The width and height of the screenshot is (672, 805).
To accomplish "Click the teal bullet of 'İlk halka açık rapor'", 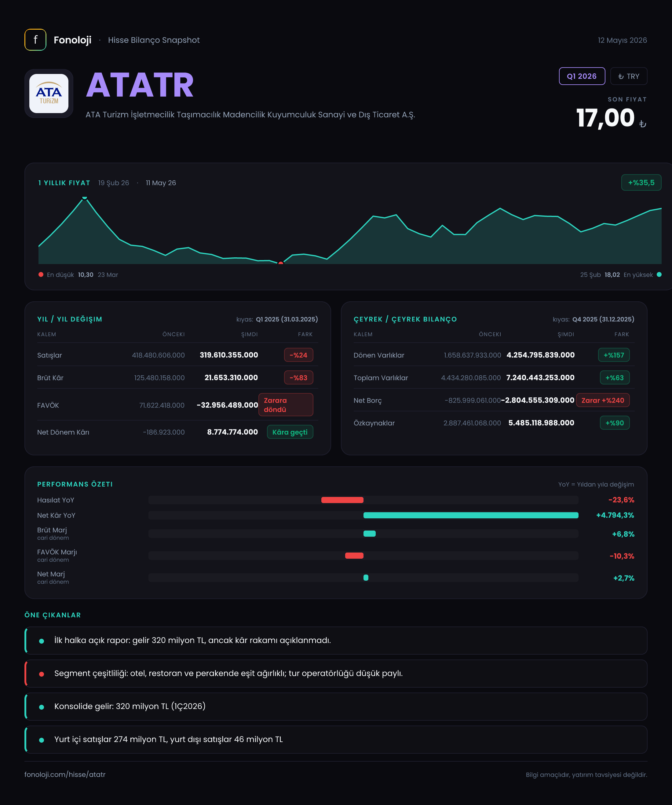I will [x=41, y=641].
